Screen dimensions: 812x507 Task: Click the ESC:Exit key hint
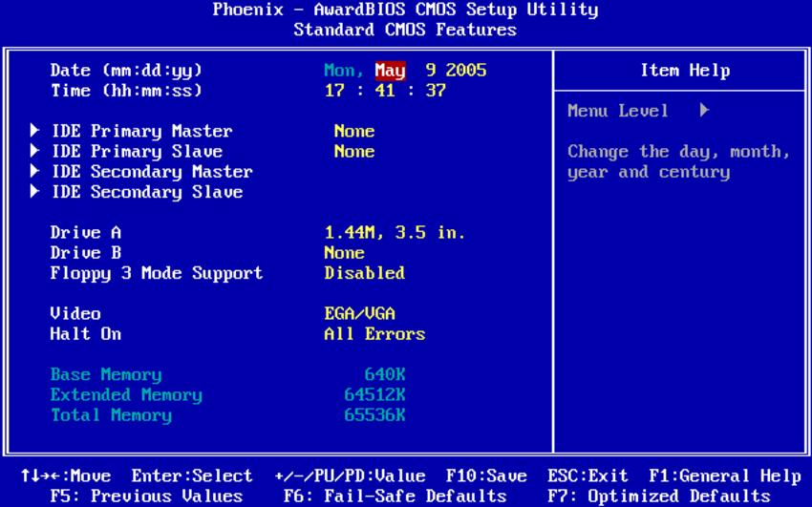tap(588, 475)
